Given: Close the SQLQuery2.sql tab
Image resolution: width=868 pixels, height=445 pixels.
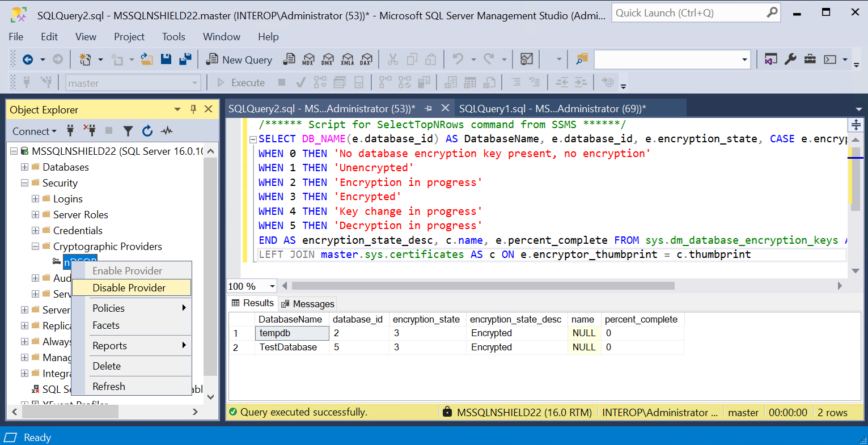Looking at the screenshot, I should (445, 108).
